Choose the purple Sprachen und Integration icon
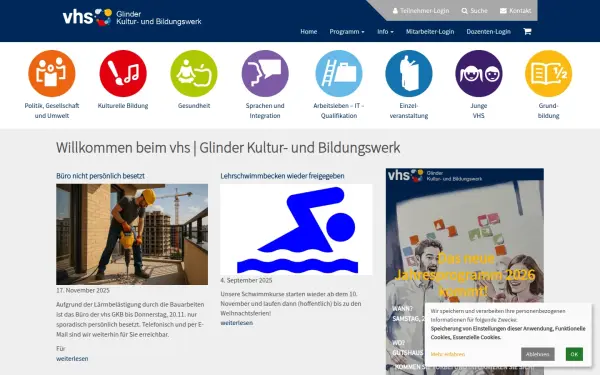This screenshot has height=375, width=600. (265, 73)
